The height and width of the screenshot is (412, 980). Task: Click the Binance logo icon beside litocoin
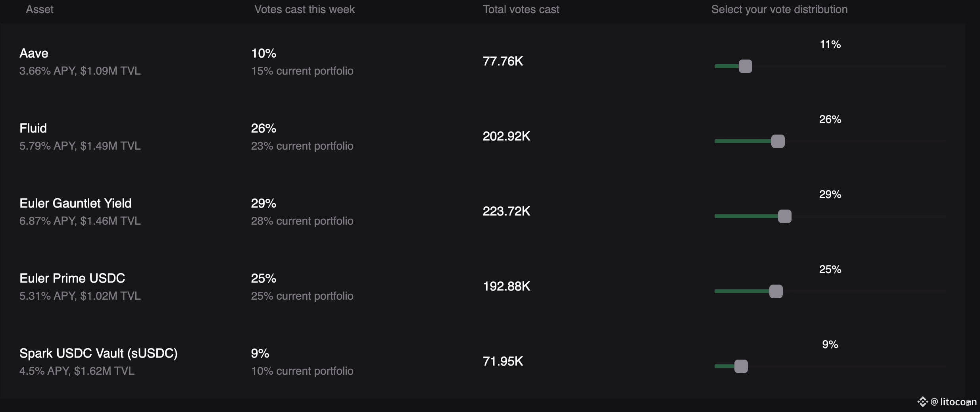click(922, 402)
